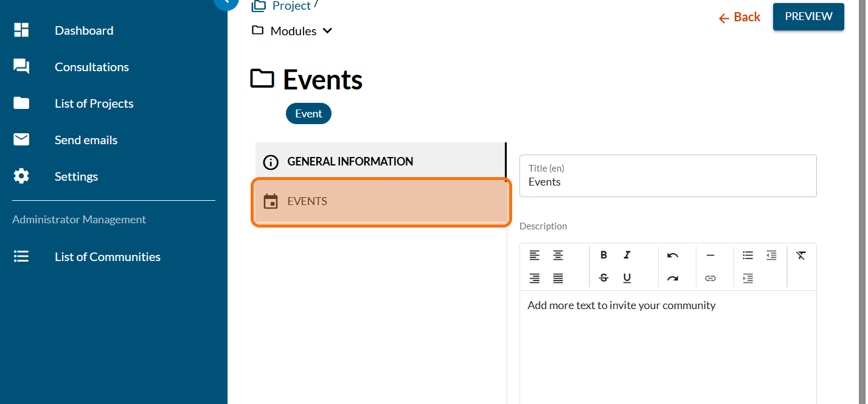Click the Preview button
Screen dimensions: 868x404
click(808, 16)
